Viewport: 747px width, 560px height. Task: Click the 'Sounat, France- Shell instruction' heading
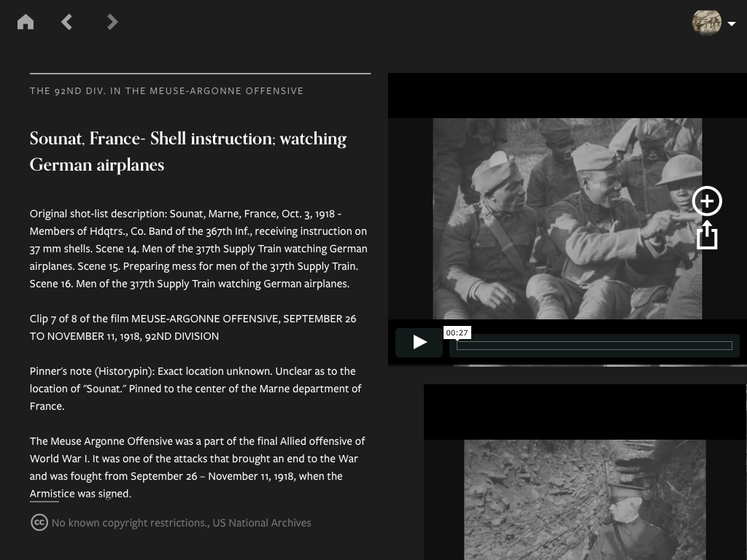pyautogui.click(x=188, y=152)
